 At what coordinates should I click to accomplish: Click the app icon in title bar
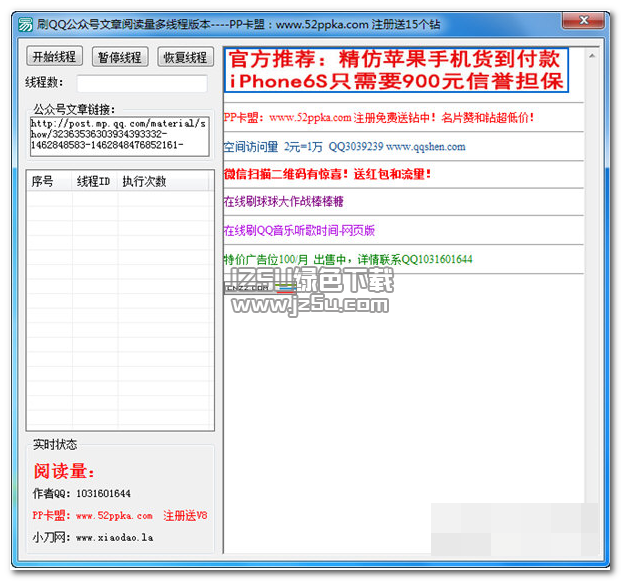pyautogui.click(x=26, y=25)
